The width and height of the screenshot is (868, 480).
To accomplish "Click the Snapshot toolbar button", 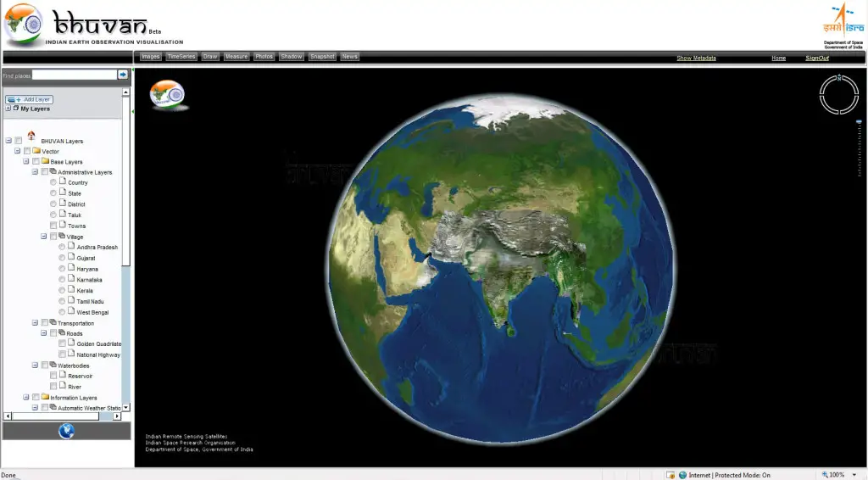I will pos(322,57).
